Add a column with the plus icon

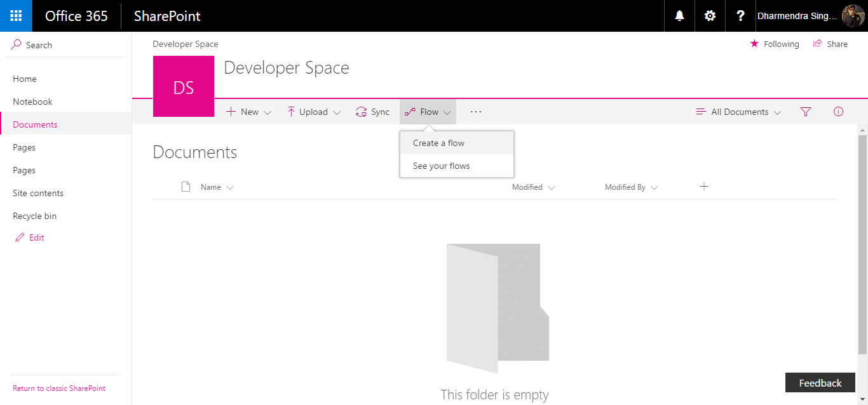(704, 186)
